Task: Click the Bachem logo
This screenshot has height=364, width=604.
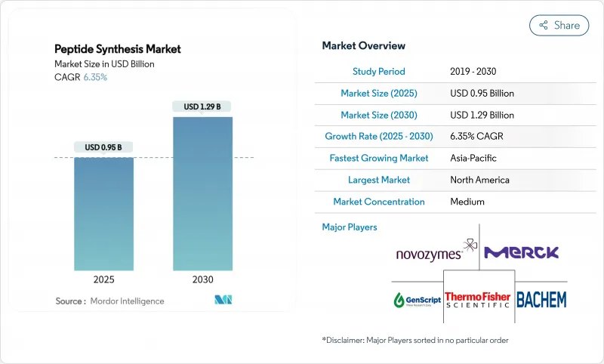Action: coord(541,300)
